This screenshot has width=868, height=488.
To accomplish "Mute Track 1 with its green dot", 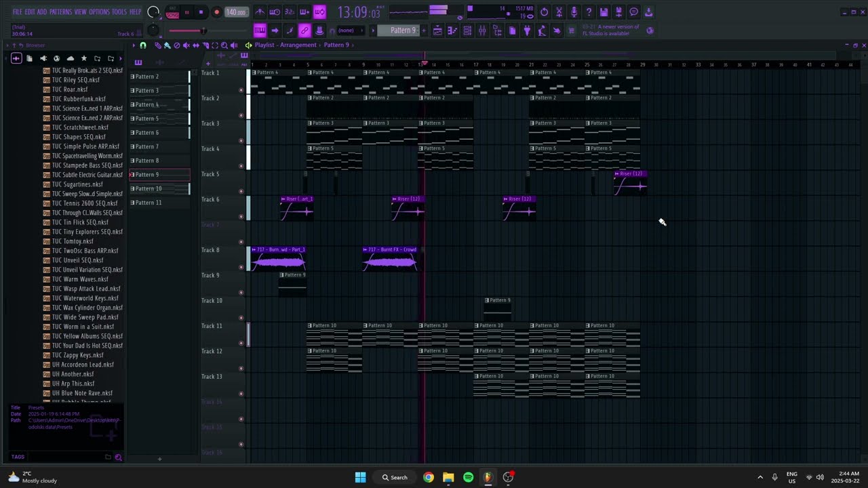I will [x=241, y=89].
